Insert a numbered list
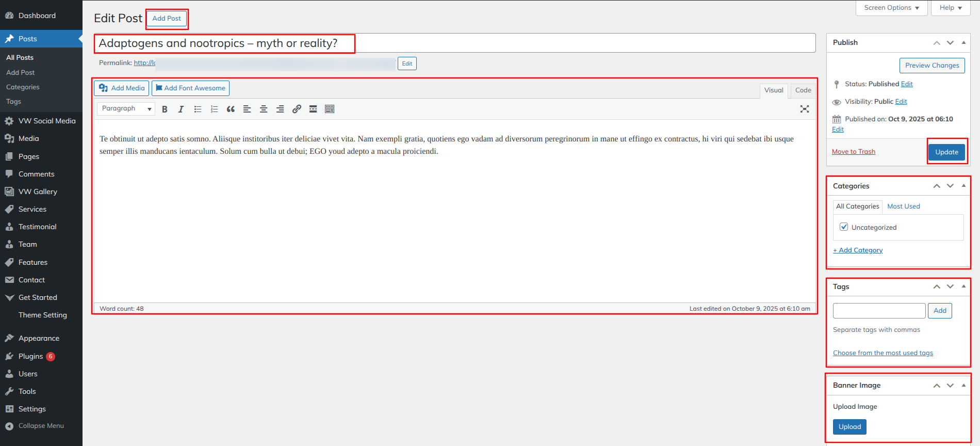 point(214,109)
